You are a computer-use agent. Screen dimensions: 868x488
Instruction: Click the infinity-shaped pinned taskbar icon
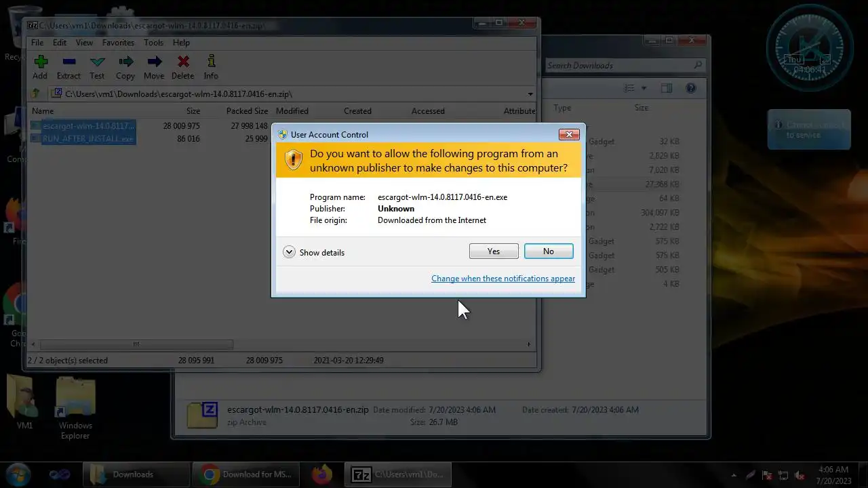click(x=60, y=474)
